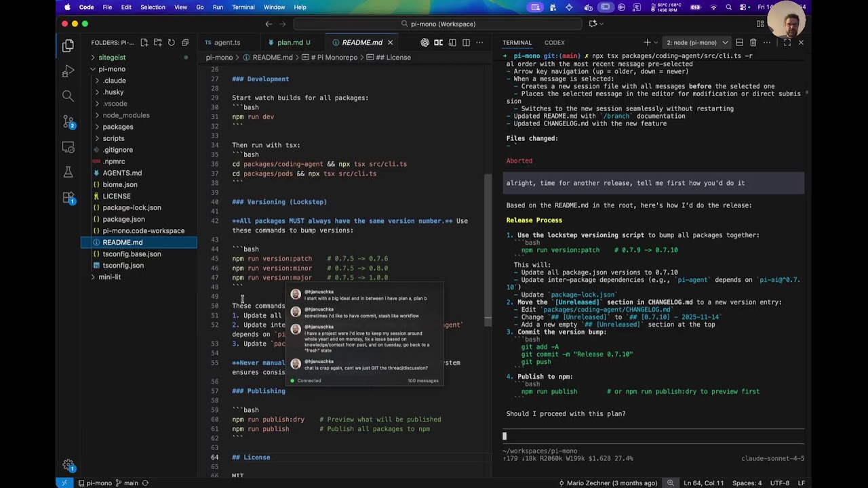Click the Mario Zechner blame annotation
The width and height of the screenshot is (868, 488).
(x=608, y=483)
